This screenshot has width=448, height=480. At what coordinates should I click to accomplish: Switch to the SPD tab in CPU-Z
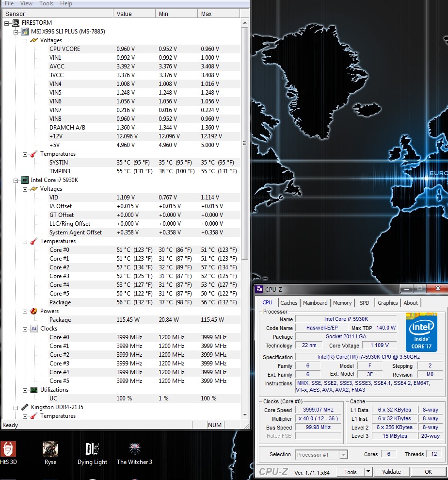[364, 303]
